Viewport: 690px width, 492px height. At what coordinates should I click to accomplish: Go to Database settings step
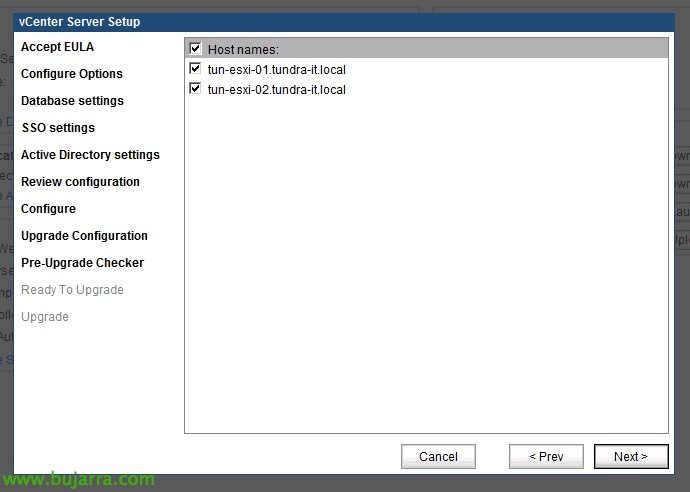pyautogui.click(x=72, y=101)
